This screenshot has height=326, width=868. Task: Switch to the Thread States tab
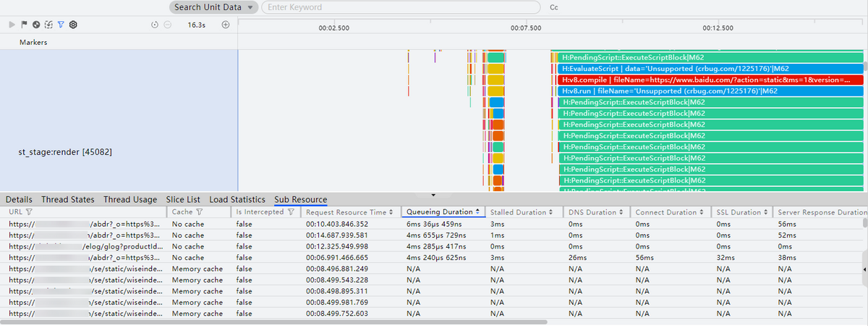(67, 199)
